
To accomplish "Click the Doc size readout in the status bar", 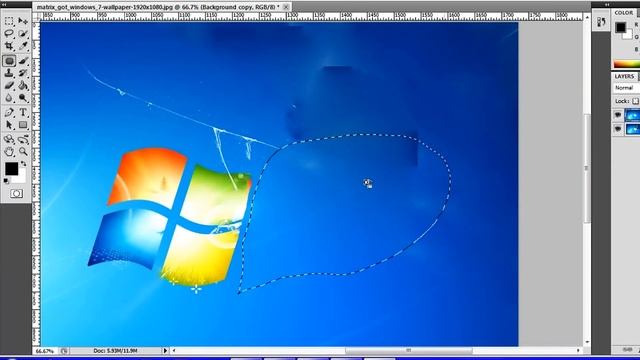I will (116, 351).
